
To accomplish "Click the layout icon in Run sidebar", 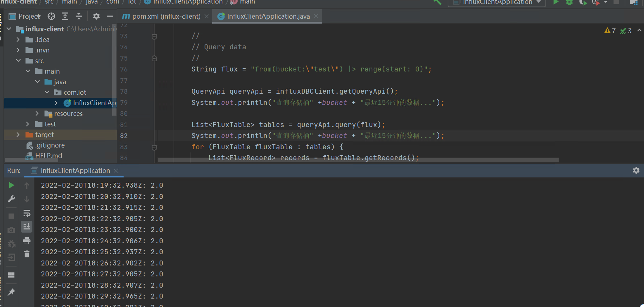I will coord(11,275).
